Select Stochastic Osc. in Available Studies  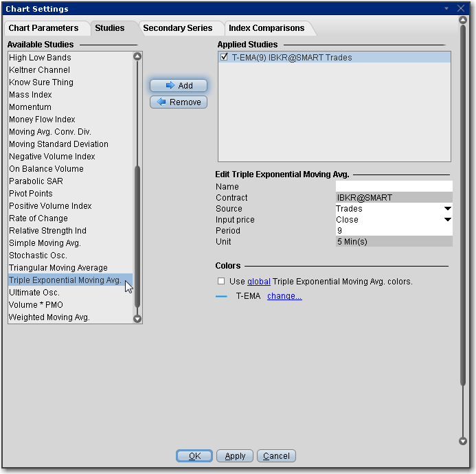(x=38, y=256)
